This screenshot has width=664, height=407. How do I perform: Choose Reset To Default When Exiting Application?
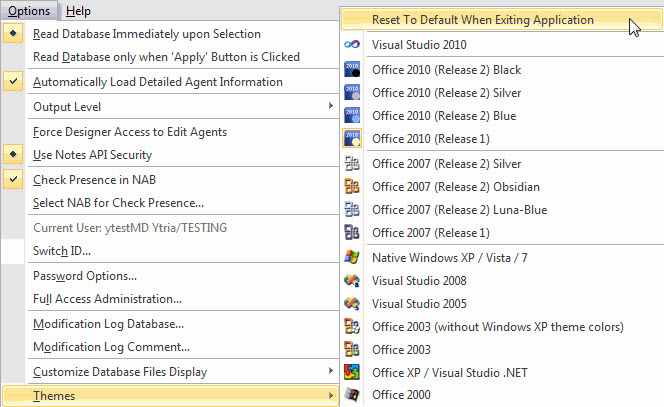tap(482, 19)
